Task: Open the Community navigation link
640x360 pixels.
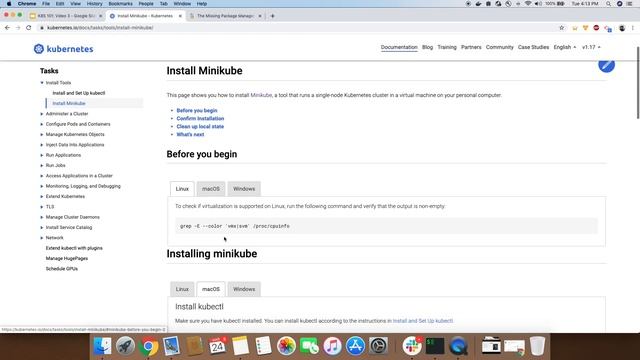Action: [500, 47]
